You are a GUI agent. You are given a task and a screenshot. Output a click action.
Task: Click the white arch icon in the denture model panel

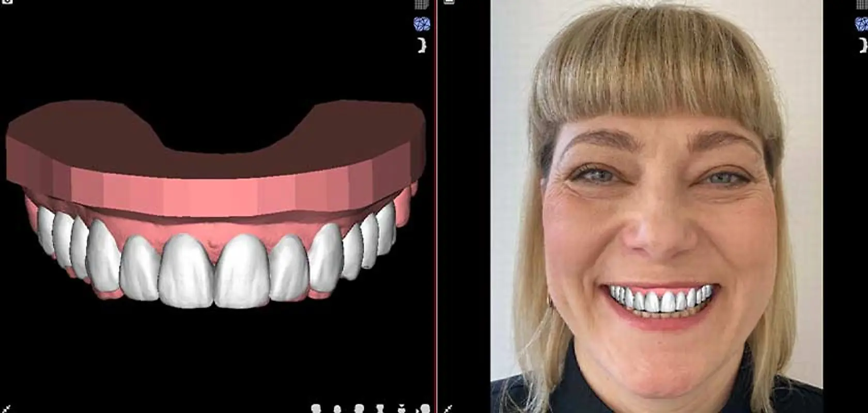422,45
